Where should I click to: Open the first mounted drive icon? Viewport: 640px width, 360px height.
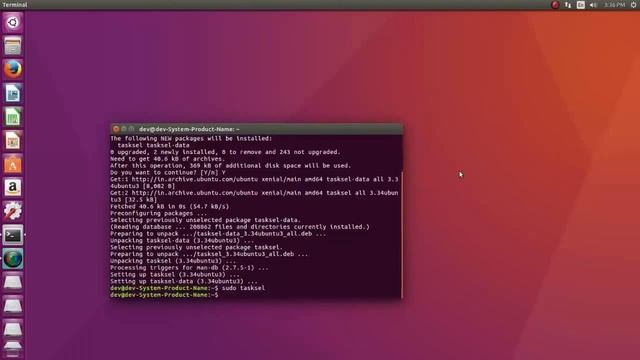pos(13,282)
